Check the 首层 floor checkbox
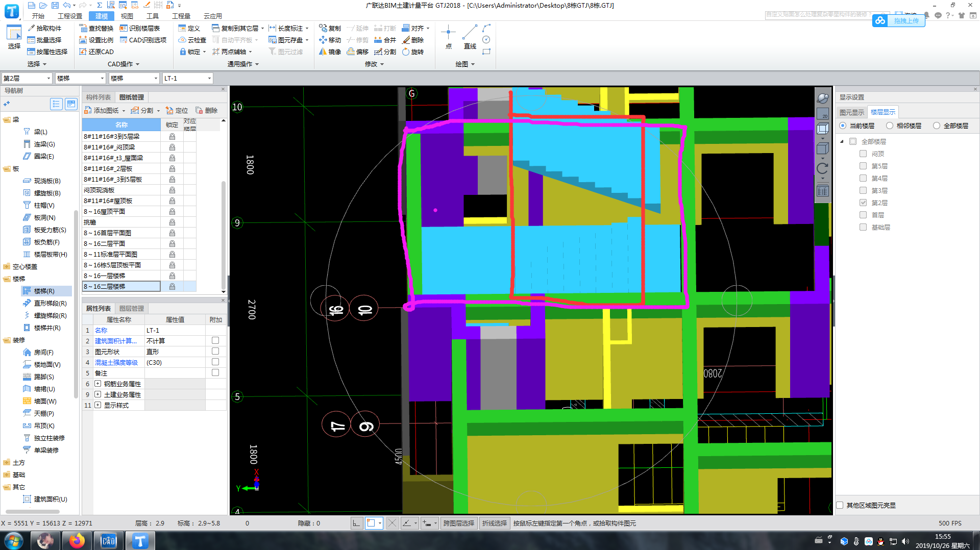Screen dimensions: 980x550 point(863,215)
